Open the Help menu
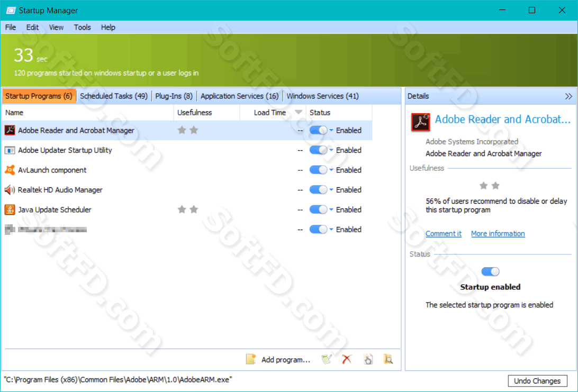578x392 pixels. point(108,28)
